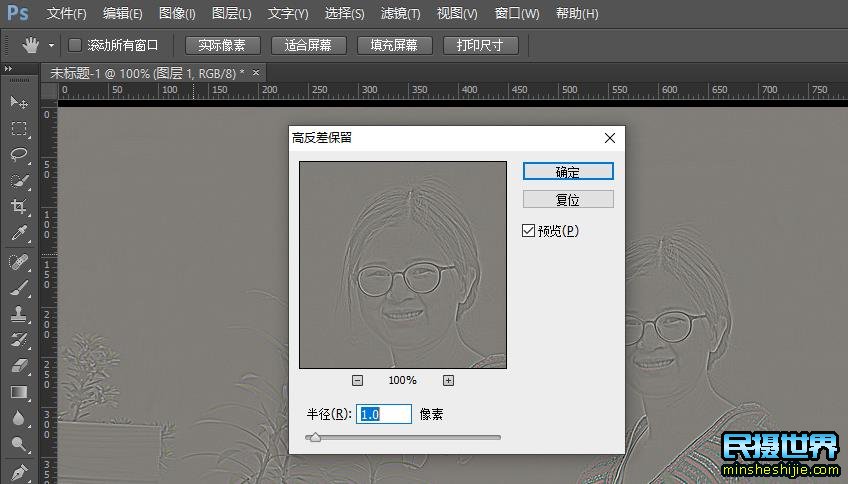848x484 pixels.
Task: Select the Lasso tool
Action: (19, 154)
